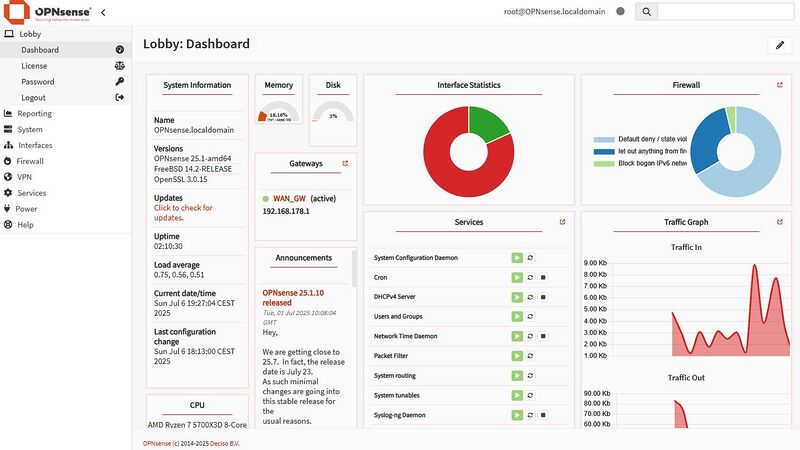Click the Announcements widget scrollbar
800x450 pixels.
pyautogui.click(x=354, y=268)
